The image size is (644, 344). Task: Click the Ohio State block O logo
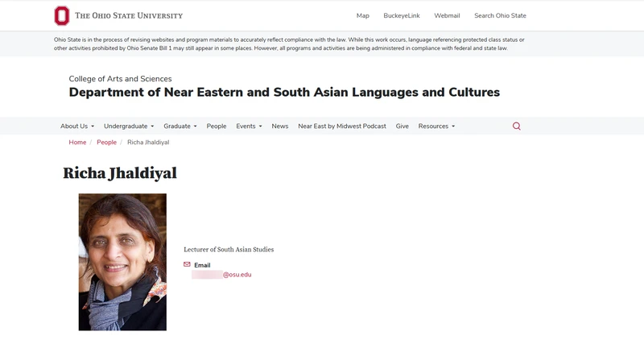[62, 15]
